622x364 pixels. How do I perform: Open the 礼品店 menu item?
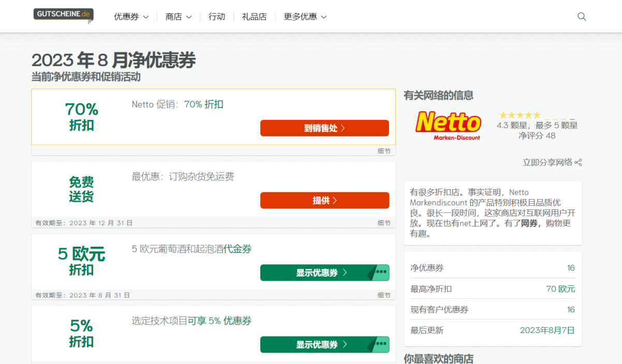(254, 16)
